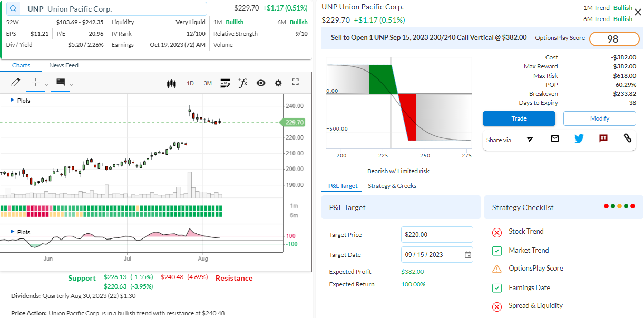Open chart settings gear

278,83
